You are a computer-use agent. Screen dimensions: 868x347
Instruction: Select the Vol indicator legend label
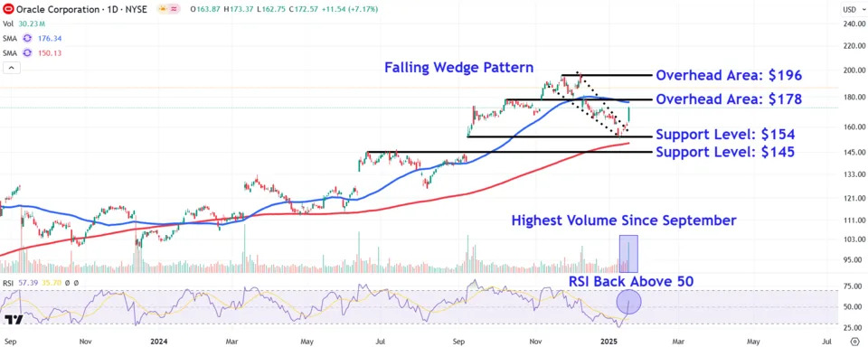pyautogui.click(x=8, y=23)
